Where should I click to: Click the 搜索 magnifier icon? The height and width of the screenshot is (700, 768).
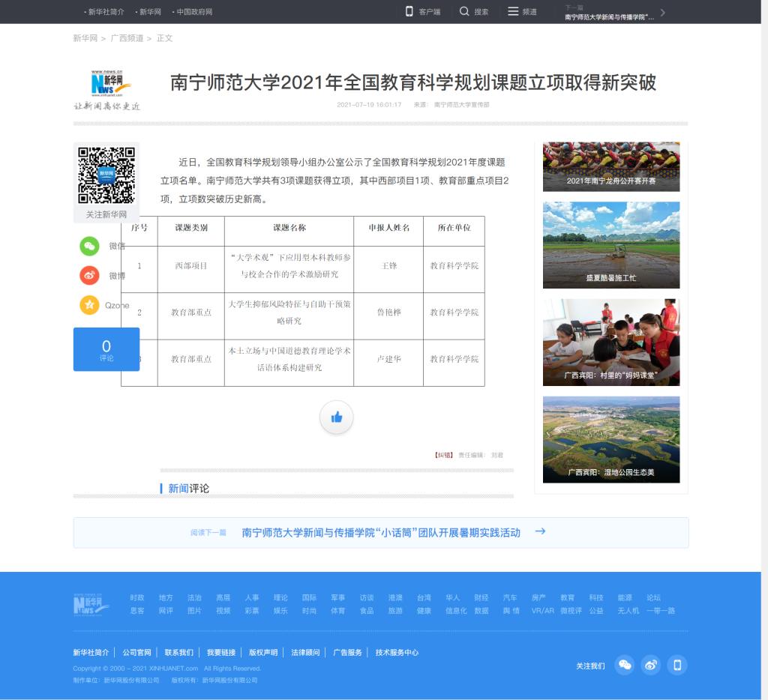(x=463, y=11)
